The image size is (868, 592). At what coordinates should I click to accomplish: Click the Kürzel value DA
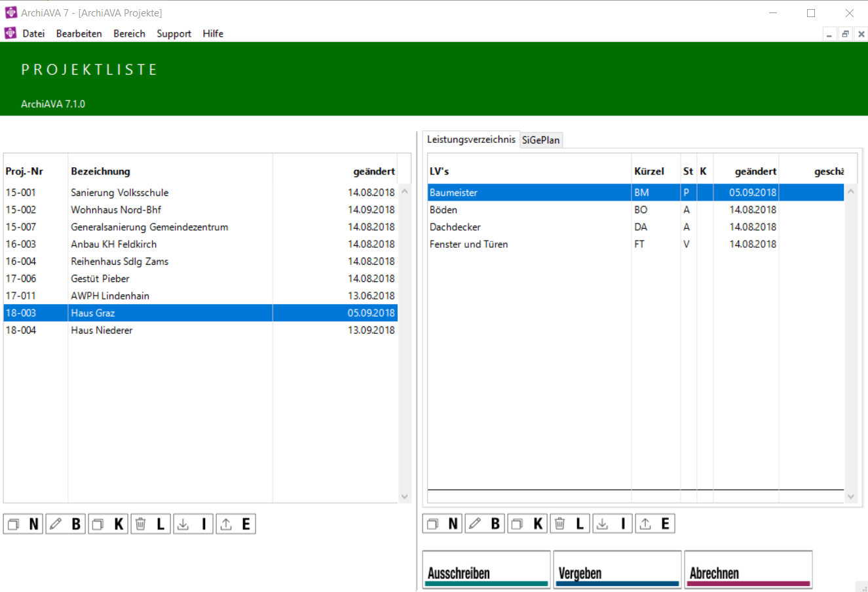(641, 227)
